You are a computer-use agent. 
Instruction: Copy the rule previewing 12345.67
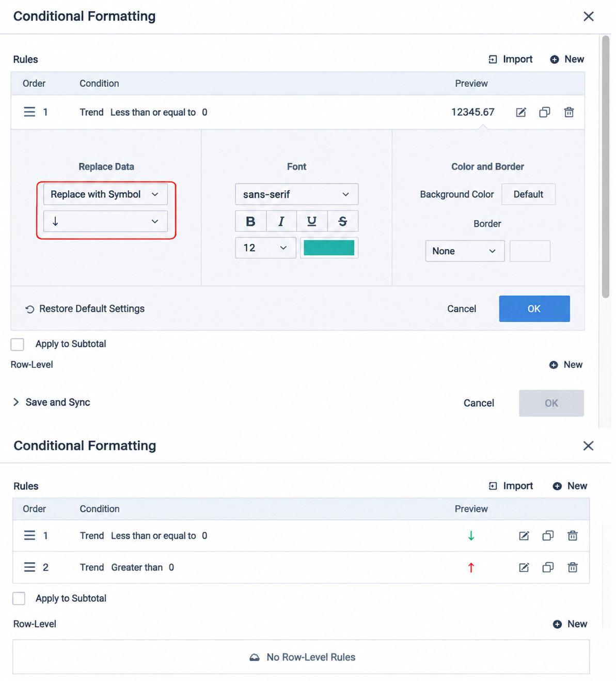[x=545, y=112]
